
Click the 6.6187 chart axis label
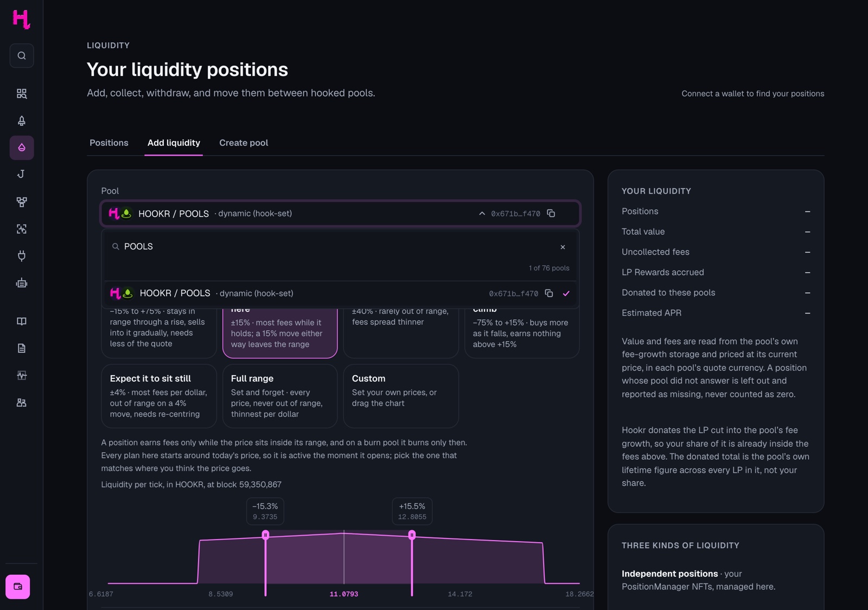pos(101,594)
